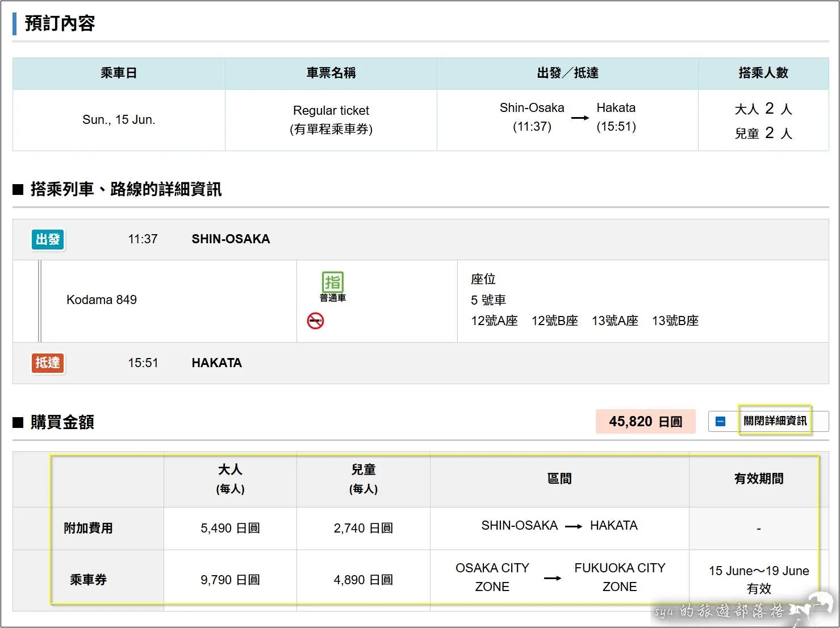Click the 5 號車 car number
This screenshot has height=628, width=840.
488,300
